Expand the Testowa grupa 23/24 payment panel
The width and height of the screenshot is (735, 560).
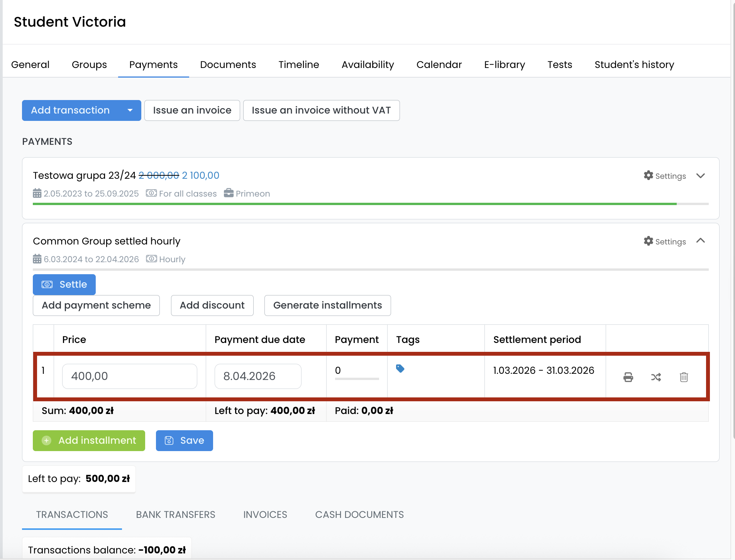[x=700, y=176]
